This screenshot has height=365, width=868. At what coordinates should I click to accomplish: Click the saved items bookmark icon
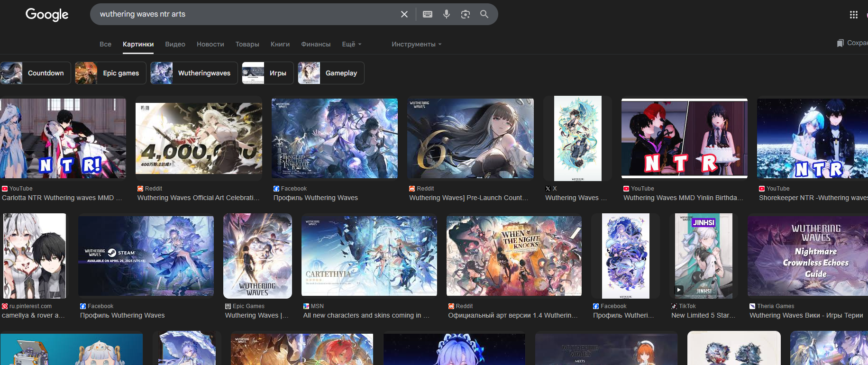pos(841,43)
